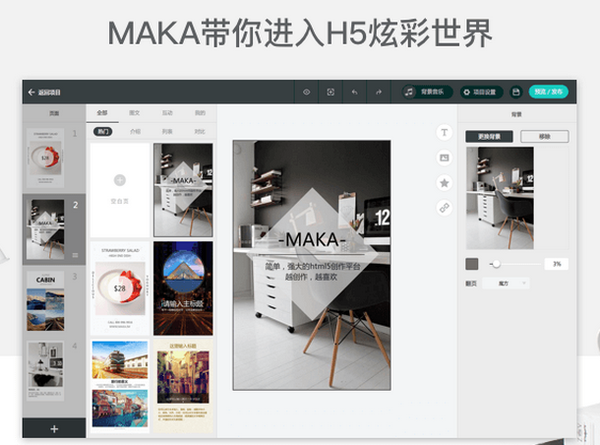Open the gray background color swatch
The height and width of the screenshot is (445, 600).
coord(472,264)
